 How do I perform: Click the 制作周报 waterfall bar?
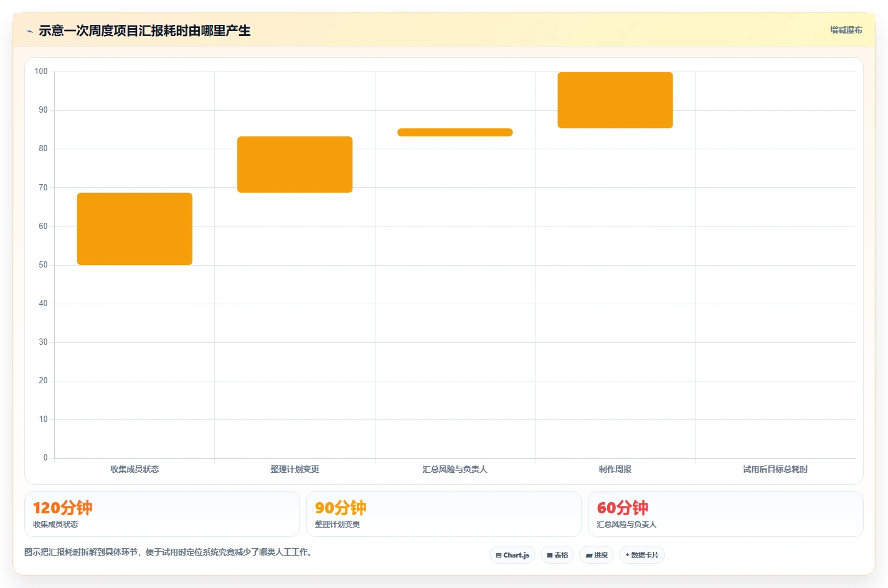615,100
